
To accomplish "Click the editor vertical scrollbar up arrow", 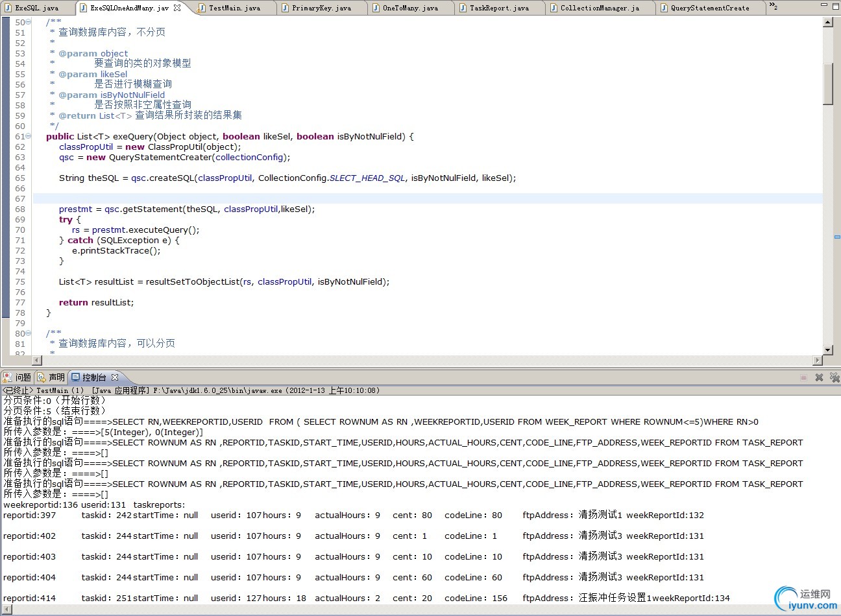I will point(828,22).
